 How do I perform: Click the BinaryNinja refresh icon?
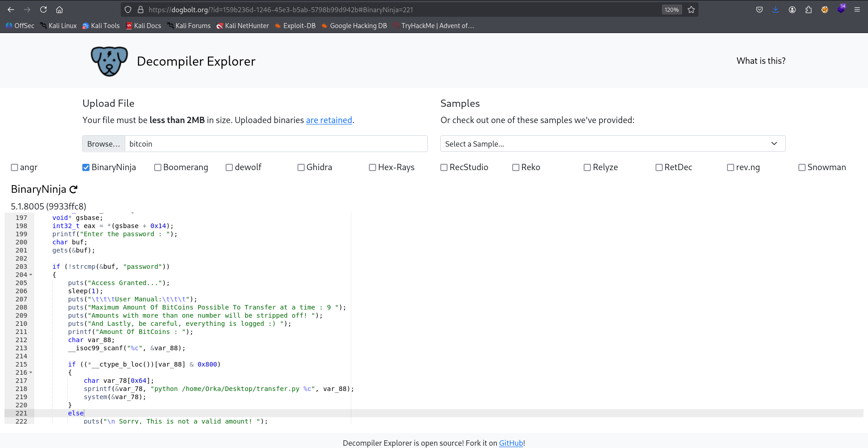click(x=73, y=189)
